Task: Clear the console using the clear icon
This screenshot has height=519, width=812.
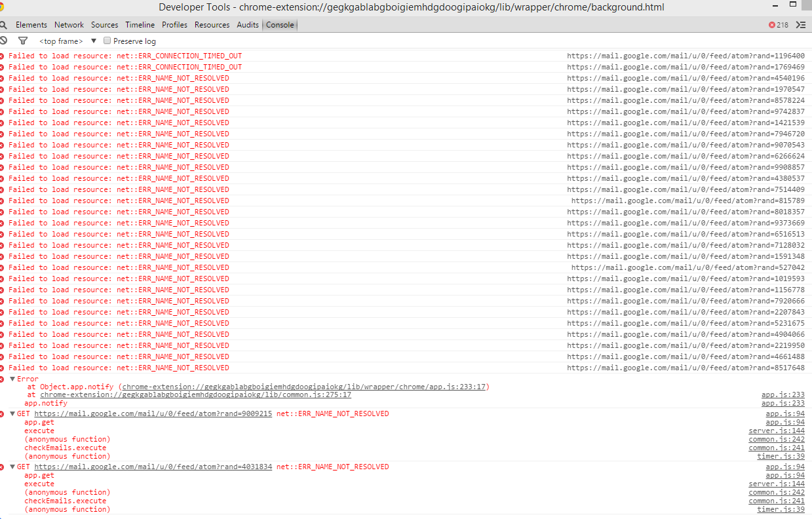Action: coord(5,41)
